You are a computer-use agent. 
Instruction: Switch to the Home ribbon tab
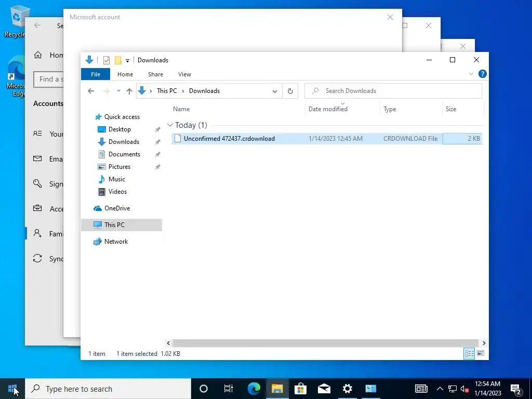point(125,74)
